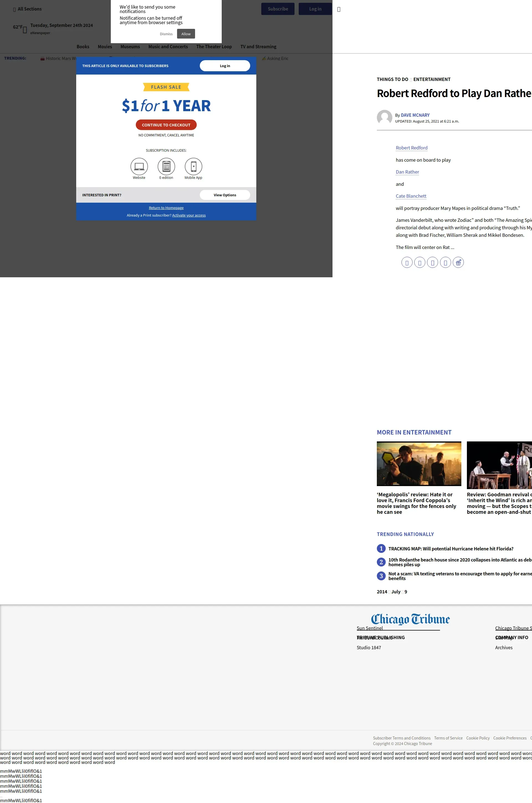Viewport: 532px width, 803px height.
Task: Open Archives footer link
Action: point(504,647)
